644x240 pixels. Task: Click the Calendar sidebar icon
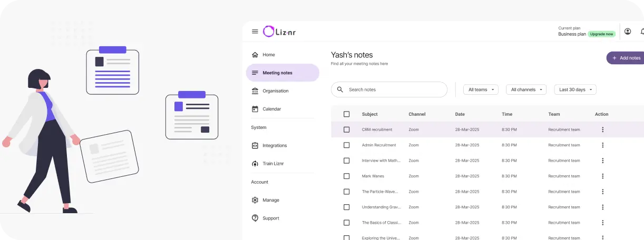[255, 109]
